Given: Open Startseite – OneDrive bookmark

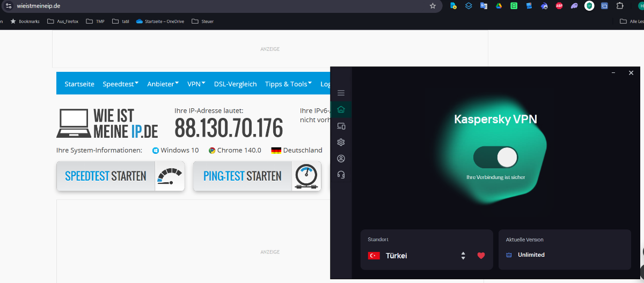Looking at the screenshot, I should point(160,21).
